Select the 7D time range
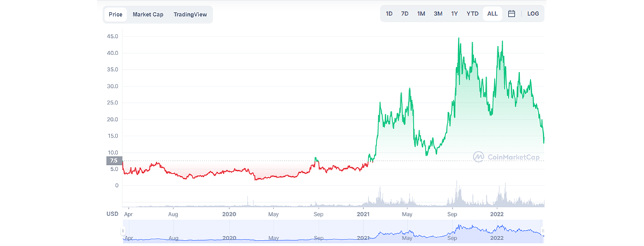Image resolution: width=644 pixels, height=246 pixels. pos(404,13)
